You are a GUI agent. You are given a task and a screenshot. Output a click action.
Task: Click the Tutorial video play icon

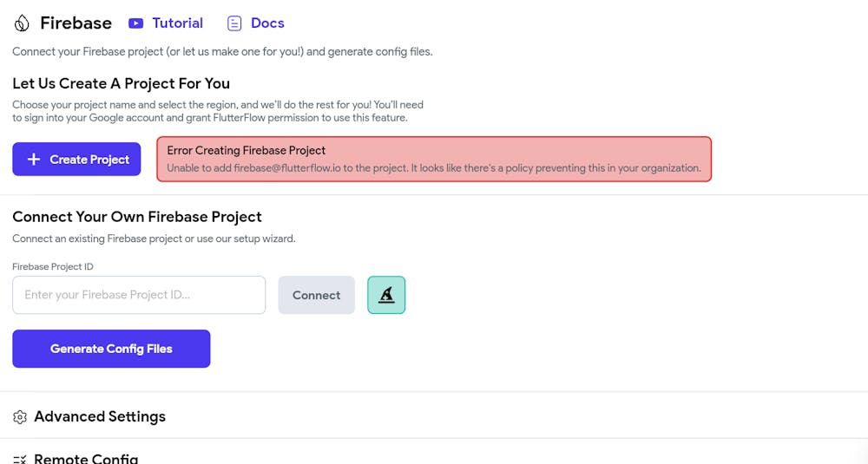[x=135, y=23]
